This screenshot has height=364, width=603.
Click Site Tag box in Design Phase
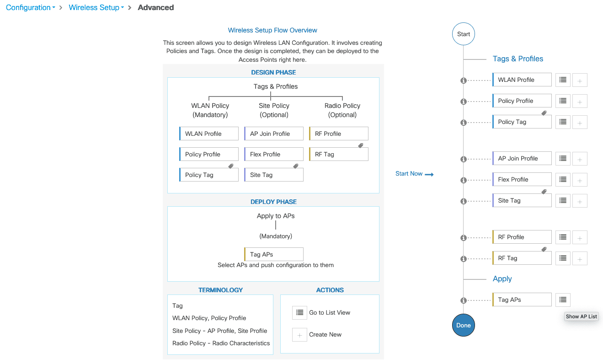(273, 175)
